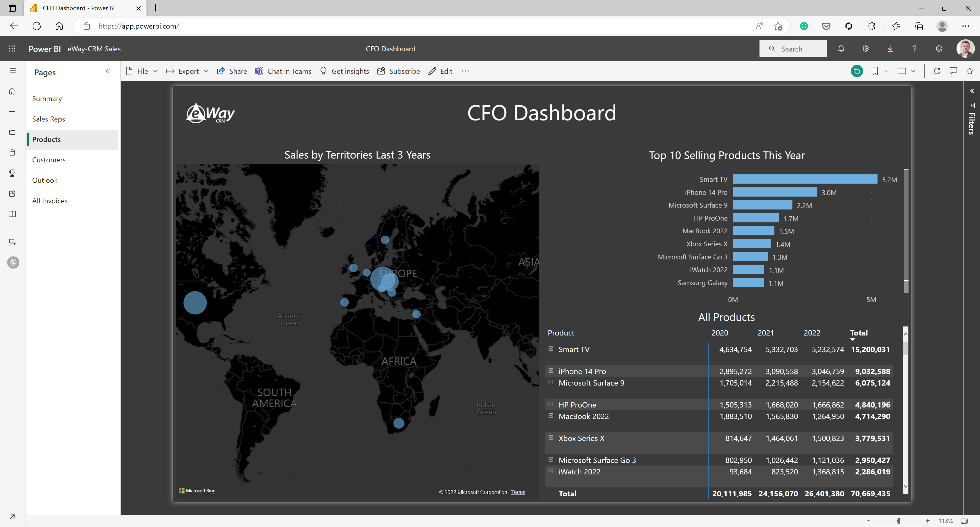The image size is (980, 527).
Task: Expand the Microsoft Surface 9 row
Action: click(x=550, y=382)
